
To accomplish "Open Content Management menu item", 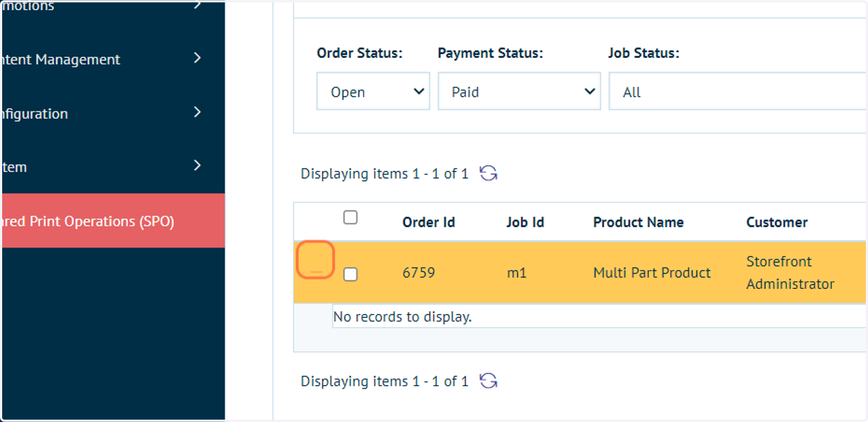I will tap(113, 59).
